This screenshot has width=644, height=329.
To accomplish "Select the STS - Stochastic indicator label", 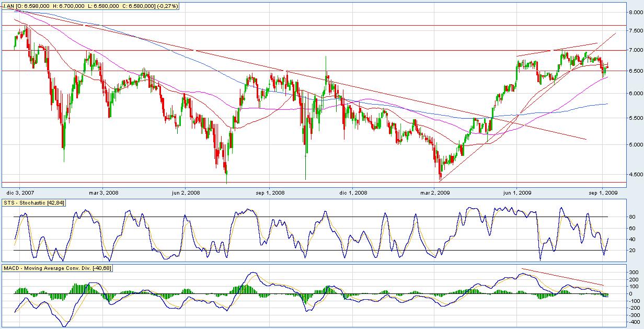I will pyautogui.click(x=34, y=203).
